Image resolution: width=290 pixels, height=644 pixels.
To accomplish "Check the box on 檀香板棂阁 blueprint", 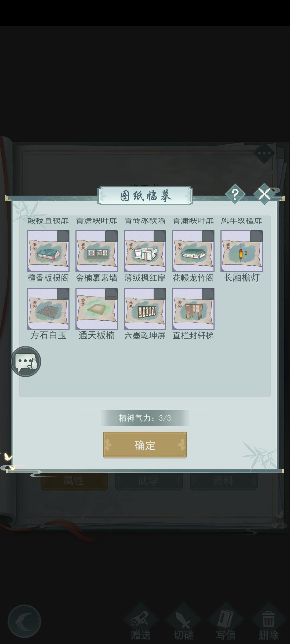I will pos(63,236).
